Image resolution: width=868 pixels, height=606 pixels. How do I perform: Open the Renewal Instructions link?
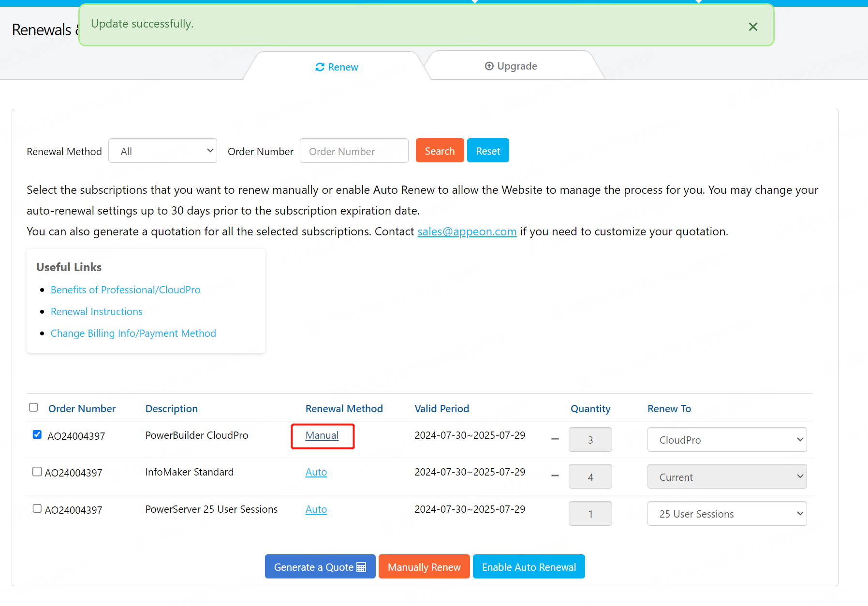97,311
